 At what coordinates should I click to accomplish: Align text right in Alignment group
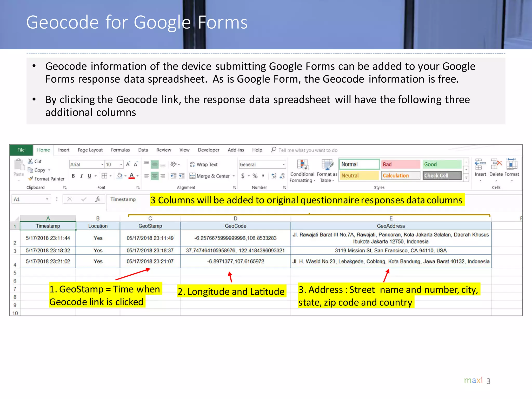pos(163,176)
